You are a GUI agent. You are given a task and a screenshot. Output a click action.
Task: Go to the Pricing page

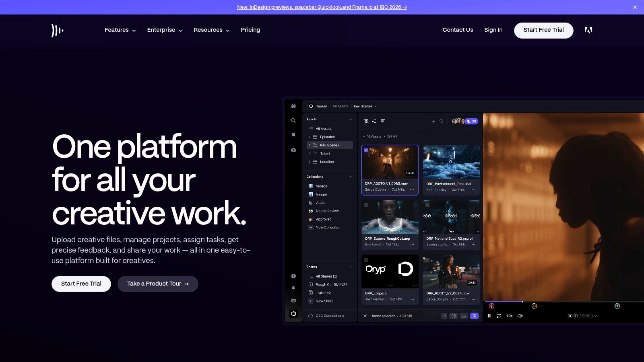click(250, 30)
